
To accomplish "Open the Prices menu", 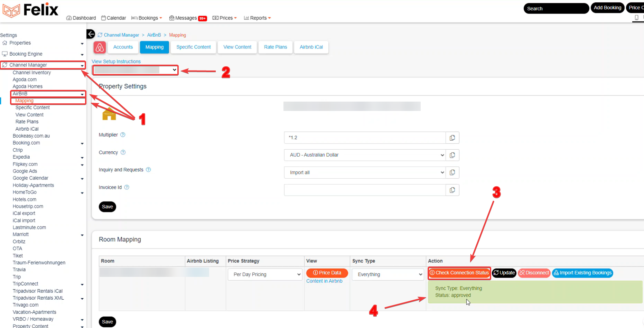I will pyautogui.click(x=224, y=18).
